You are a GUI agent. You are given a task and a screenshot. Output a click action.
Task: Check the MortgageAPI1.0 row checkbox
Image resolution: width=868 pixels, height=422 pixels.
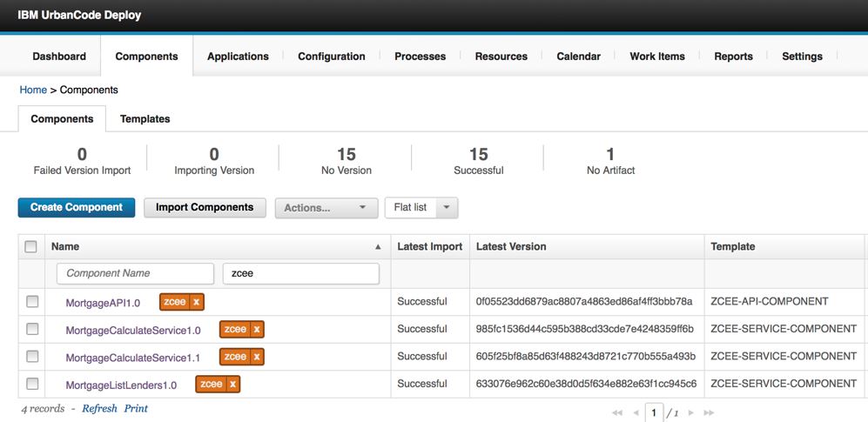33,301
